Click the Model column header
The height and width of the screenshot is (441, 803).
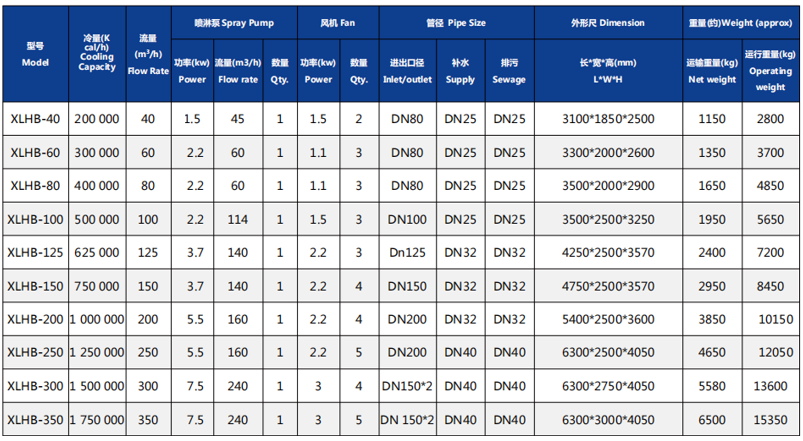pyautogui.click(x=35, y=54)
